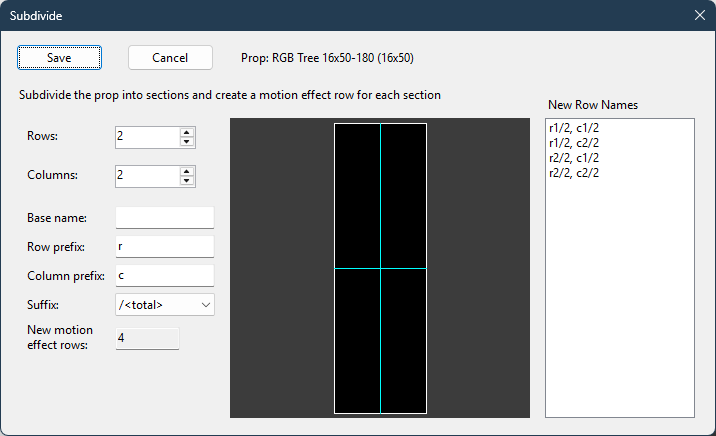Increase the Columns spinner value
The image size is (716, 436).
click(186, 172)
